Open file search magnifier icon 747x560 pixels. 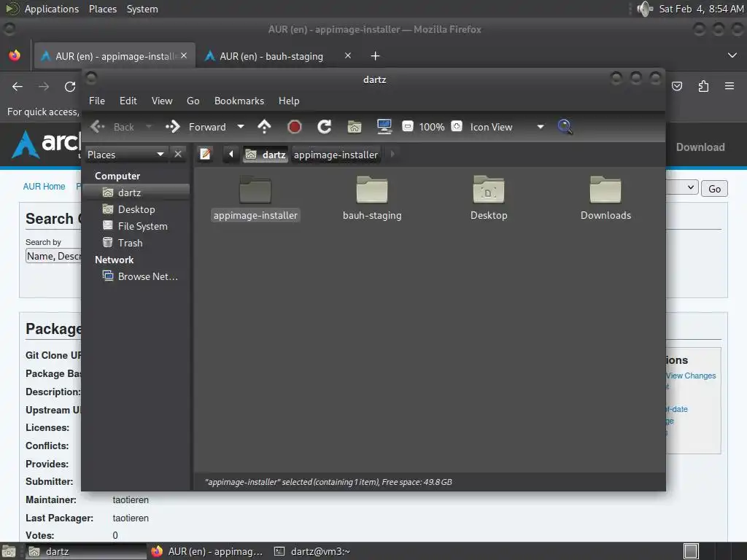(x=565, y=127)
